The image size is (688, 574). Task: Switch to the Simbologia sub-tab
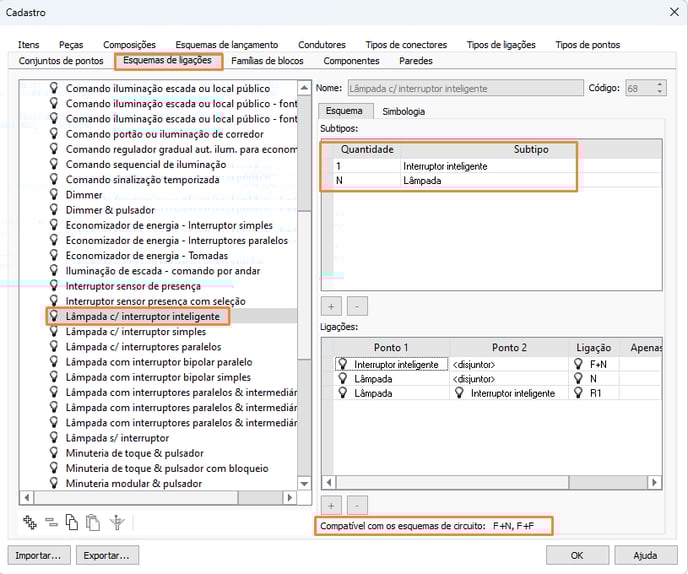(x=403, y=111)
